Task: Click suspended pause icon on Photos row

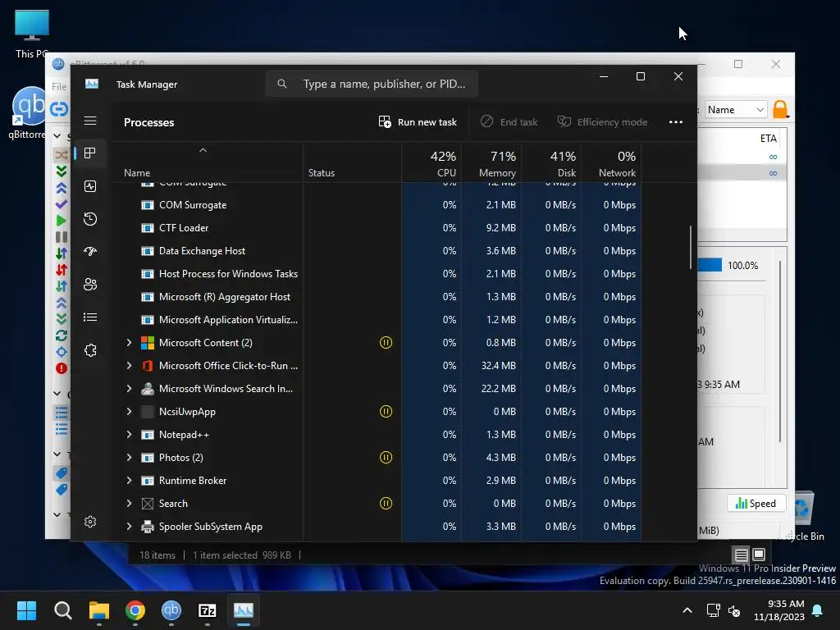Action: coord(386,458)
